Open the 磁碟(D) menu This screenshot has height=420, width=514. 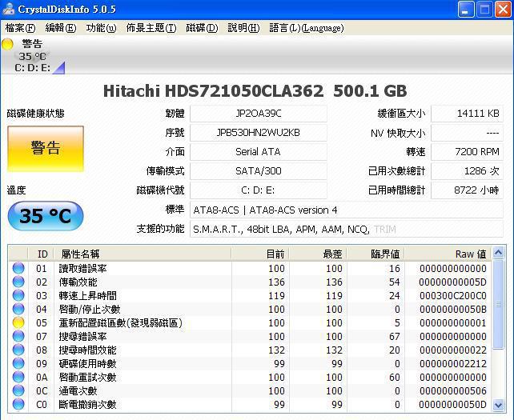pyautogui.click(x=202, y=28)
